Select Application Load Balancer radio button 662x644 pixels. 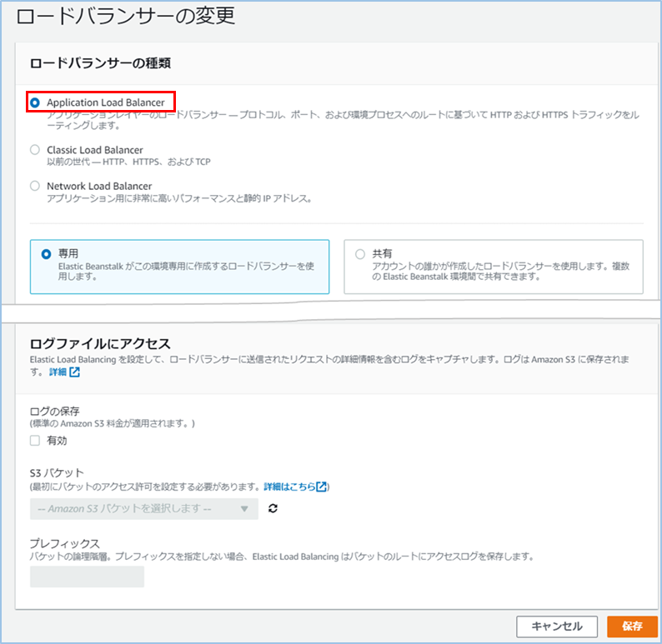click(35, 102)
